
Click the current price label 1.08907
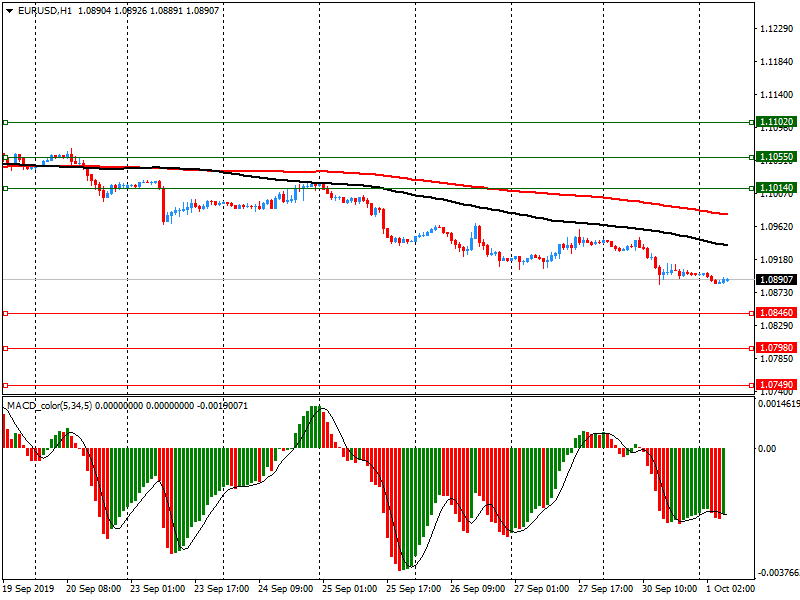coord(776,280)
